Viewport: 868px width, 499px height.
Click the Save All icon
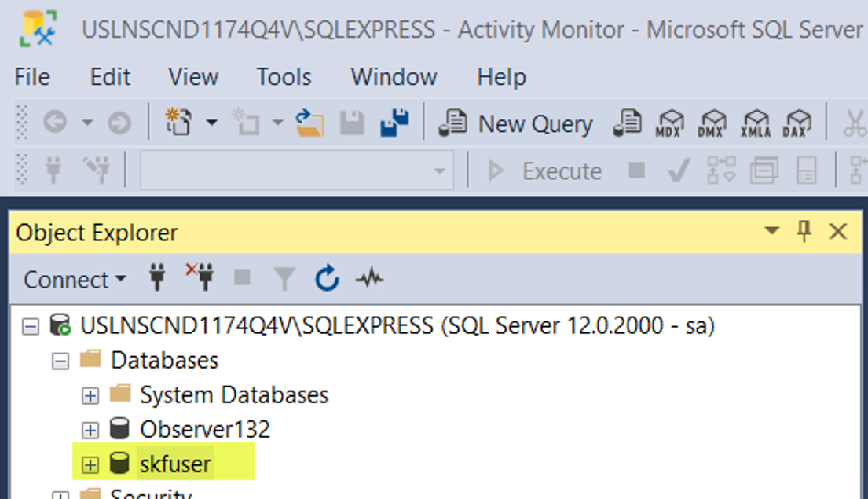pos(394,123)
